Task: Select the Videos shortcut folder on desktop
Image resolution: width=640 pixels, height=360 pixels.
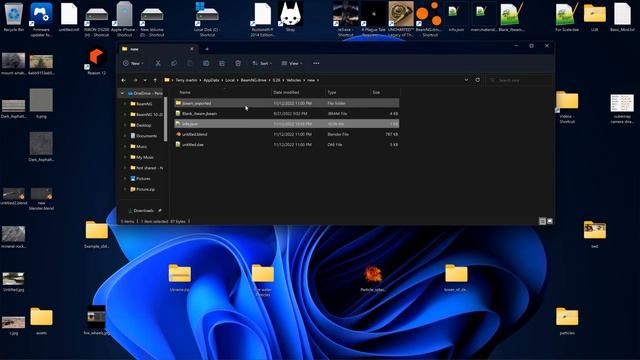Action: [x=567, y=107]
